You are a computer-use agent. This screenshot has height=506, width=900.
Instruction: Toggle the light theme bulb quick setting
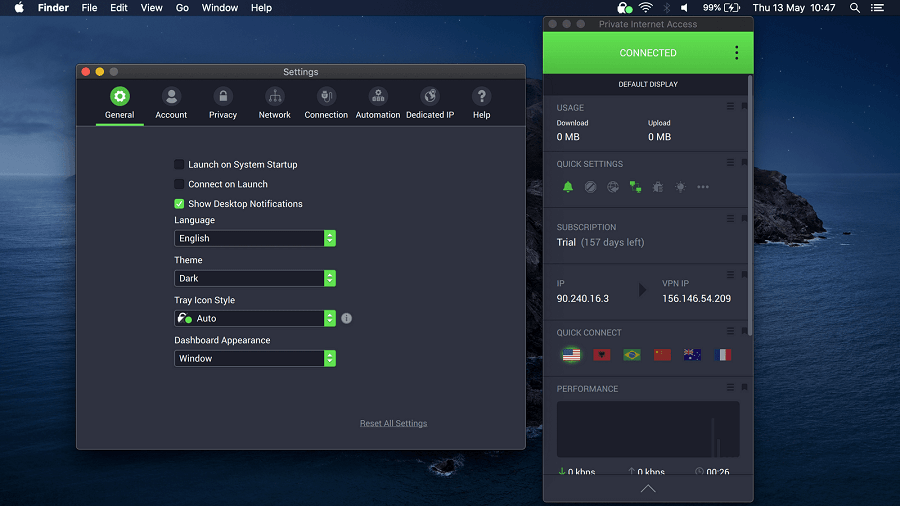680,187
